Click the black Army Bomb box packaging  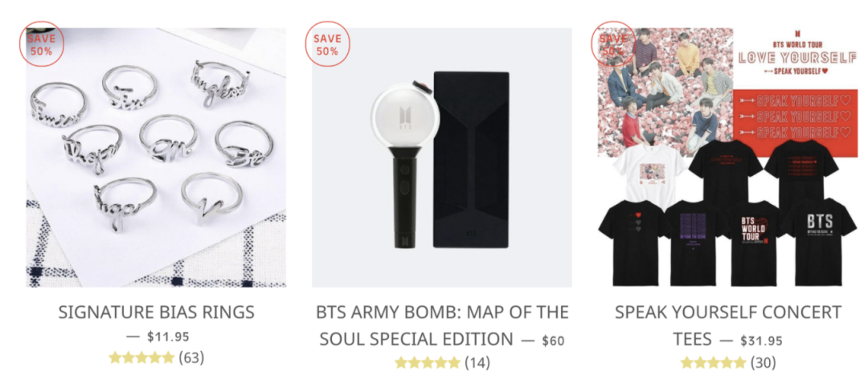pos(471,161)
